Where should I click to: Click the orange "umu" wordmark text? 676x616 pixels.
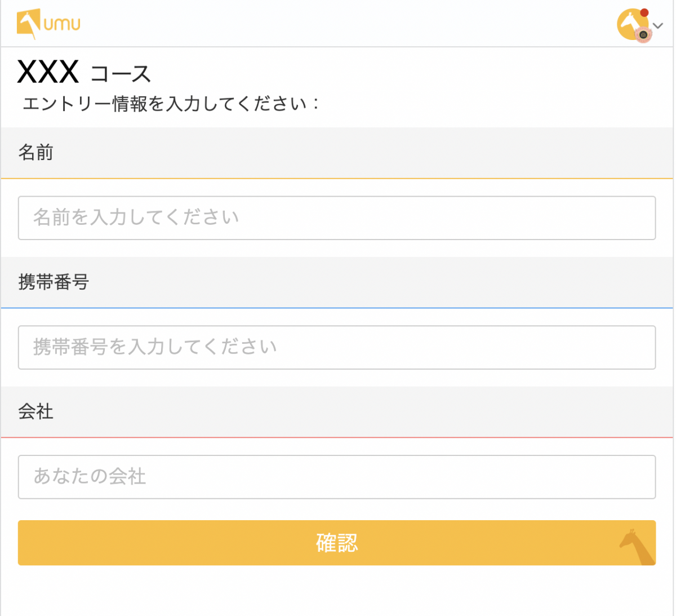coord(62,24)
